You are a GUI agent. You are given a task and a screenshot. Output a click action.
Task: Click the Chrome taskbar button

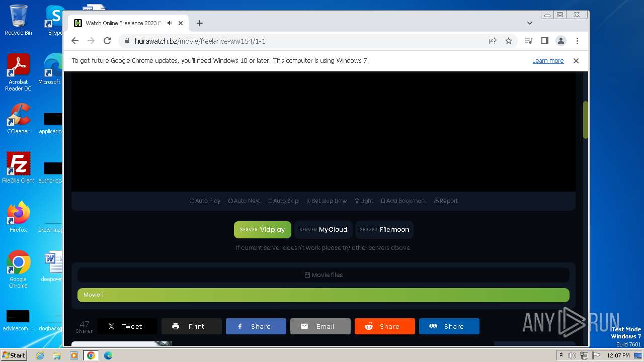click(91, 355)
